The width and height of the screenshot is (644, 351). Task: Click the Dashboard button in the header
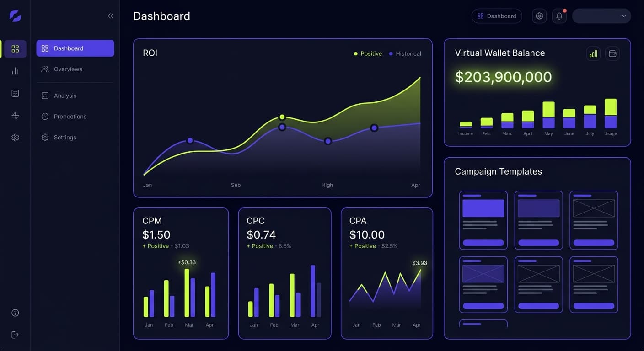pyautogui.click(x=497, y=16)
